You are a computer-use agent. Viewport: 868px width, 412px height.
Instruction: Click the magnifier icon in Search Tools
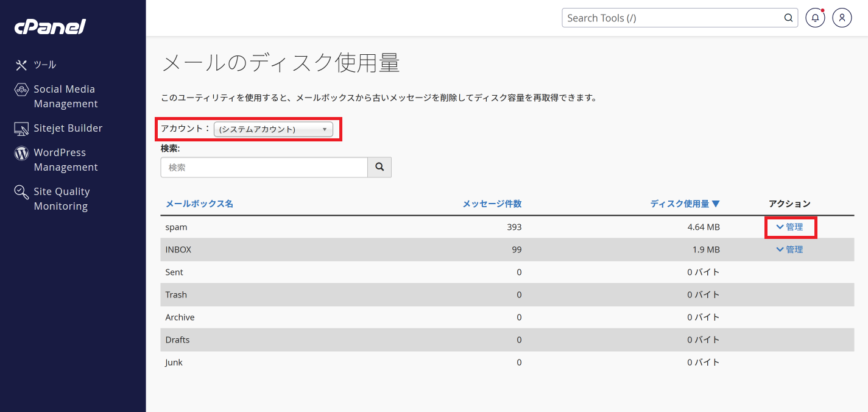click(x=788, y=18)
